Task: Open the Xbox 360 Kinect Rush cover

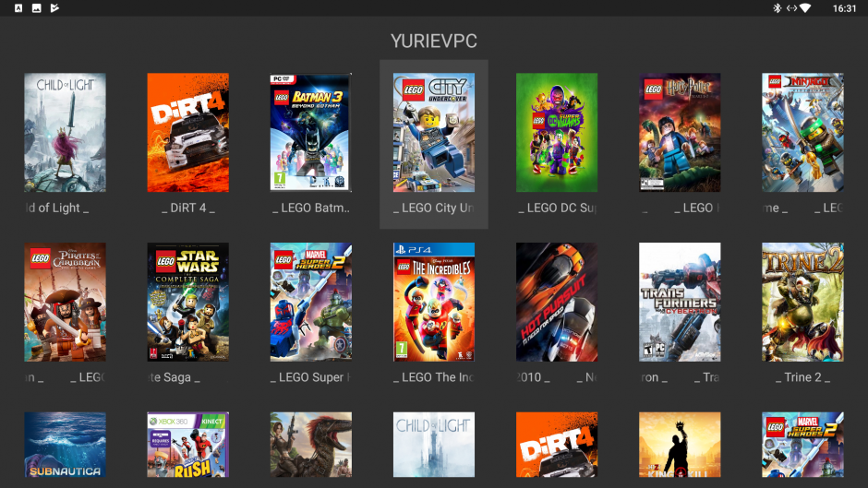Action: click(187, 445)
